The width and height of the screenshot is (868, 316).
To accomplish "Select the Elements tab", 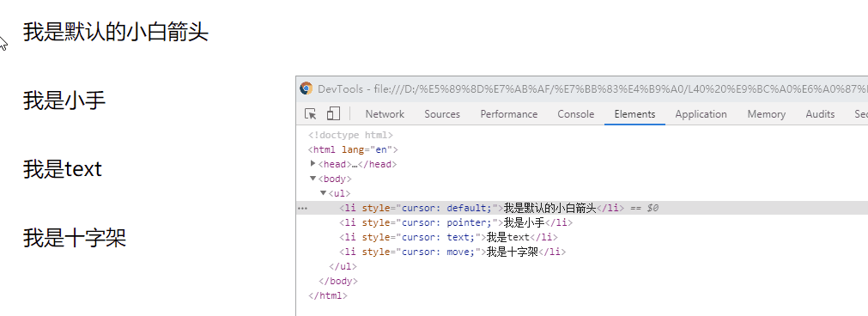I will pos(634,114).
